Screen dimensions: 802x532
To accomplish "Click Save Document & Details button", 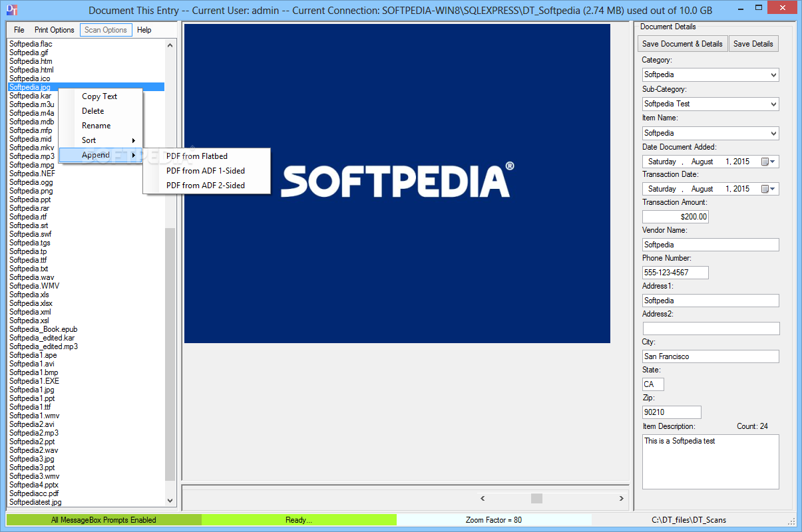I will point(682,44).
